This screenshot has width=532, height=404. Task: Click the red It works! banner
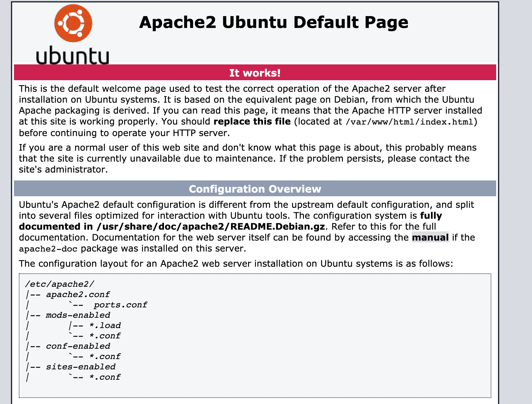[255, 73]
